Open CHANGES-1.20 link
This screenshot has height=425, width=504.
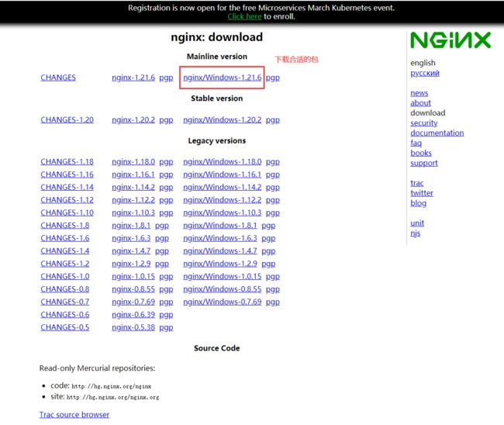pos(67,119)
